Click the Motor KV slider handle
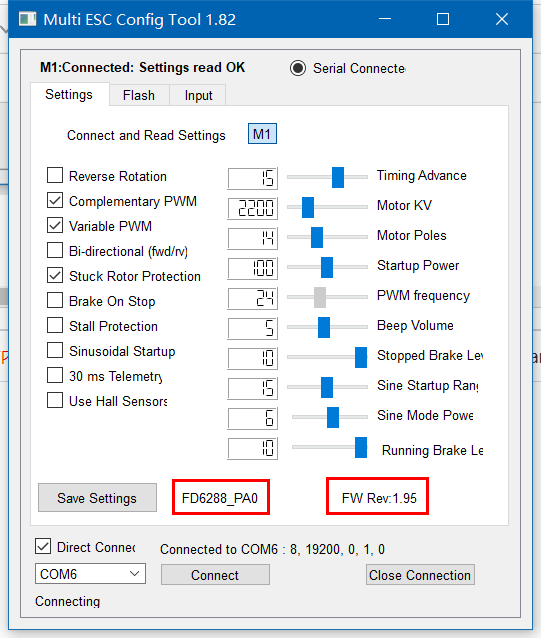The width and height of the screenshot is (541, 638). click(308, 207)
